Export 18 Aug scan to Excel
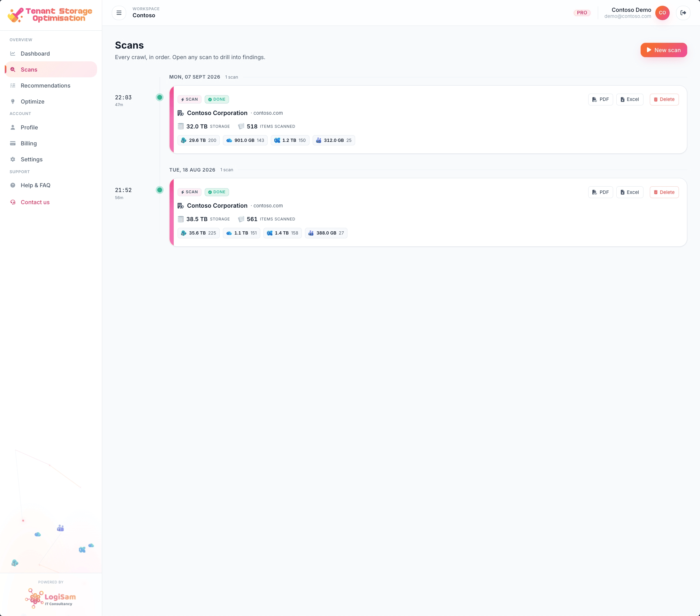The image size is (700, 616). click(629, 192)
